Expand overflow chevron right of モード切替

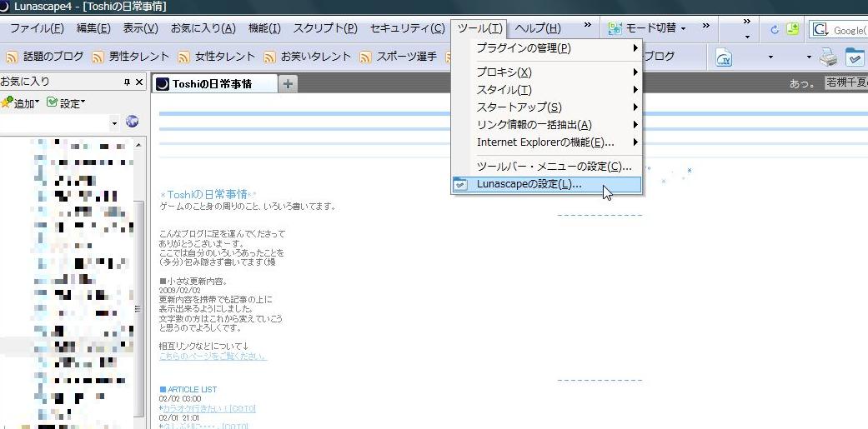(x=705, y=25)
